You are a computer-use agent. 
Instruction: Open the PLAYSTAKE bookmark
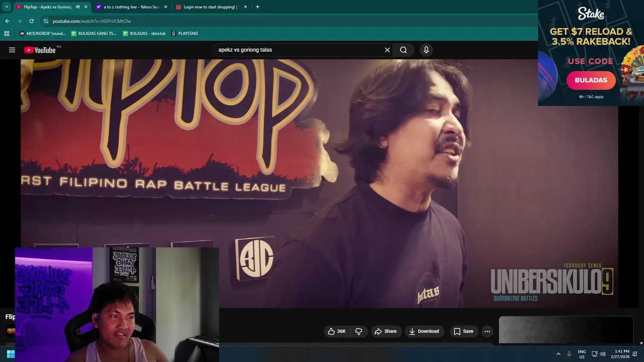click(x=185, y=34)
